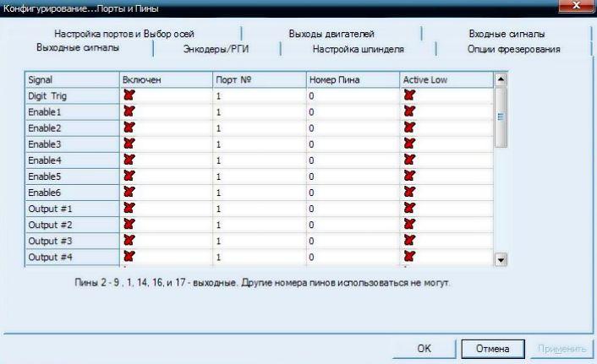This screenshot has width=597, height=364.
Task: Select the Порт № cell for Enable5
Action: (258, 176)
